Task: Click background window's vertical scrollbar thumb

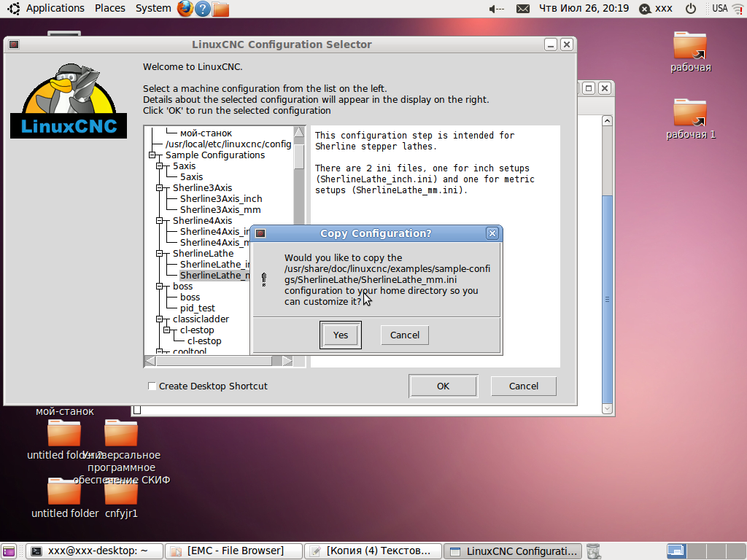Action: (x=607, y=299)
